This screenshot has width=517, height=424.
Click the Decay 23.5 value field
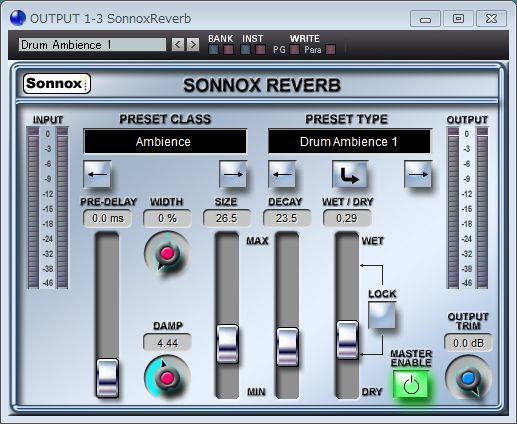pyautogui.click(x=287, y=218)
